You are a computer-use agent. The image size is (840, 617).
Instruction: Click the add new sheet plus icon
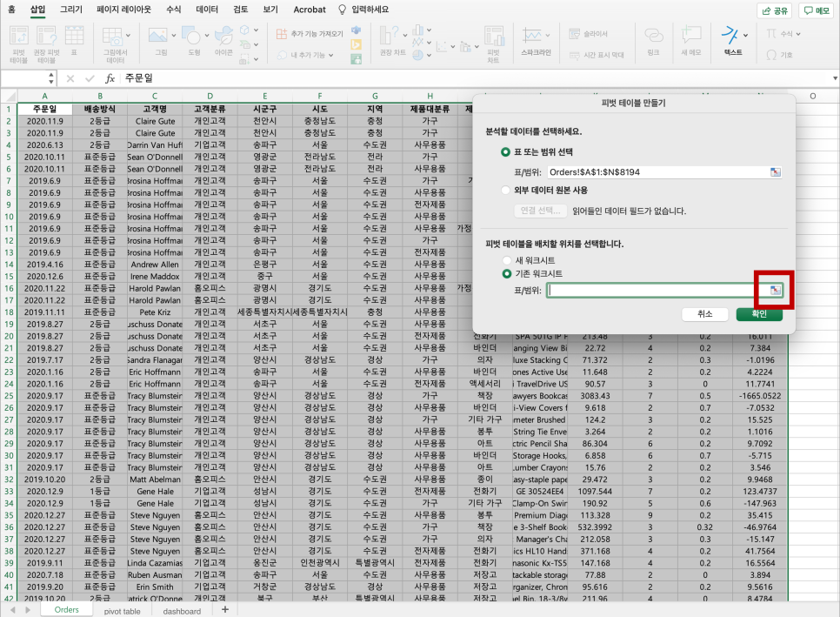[x=225, y=609]
